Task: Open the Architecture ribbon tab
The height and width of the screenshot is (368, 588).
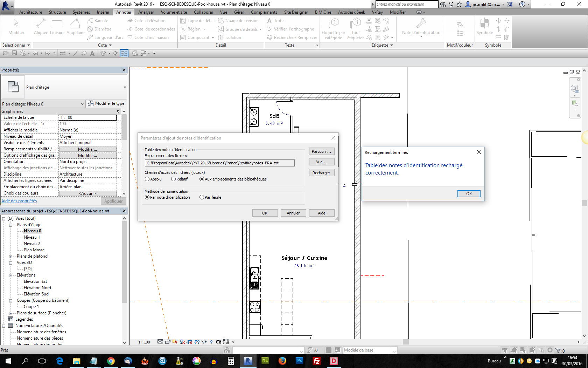Action: pyautogui.click(x=30, y=12)
